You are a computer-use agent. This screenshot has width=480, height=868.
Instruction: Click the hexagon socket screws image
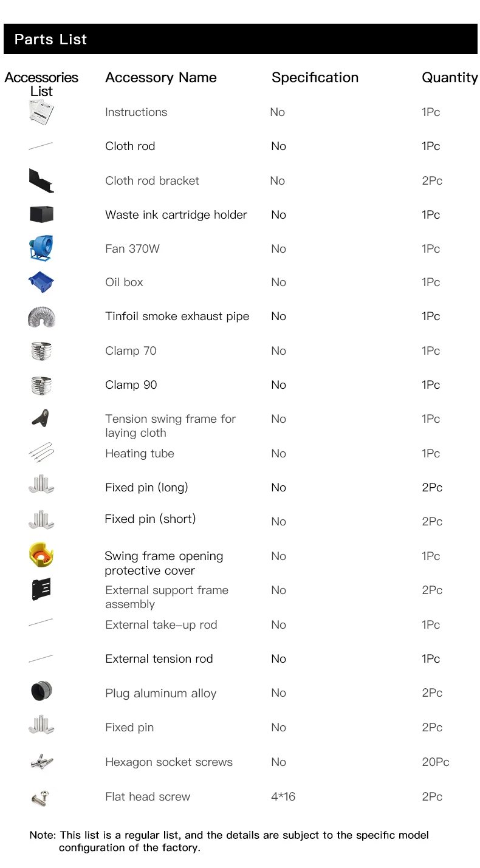click(x=41, y=761)
